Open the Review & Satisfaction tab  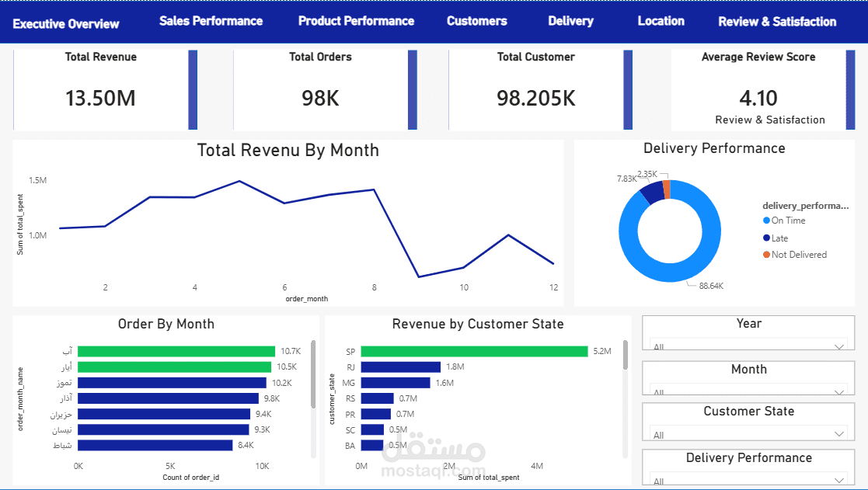(x=777, y=22)
